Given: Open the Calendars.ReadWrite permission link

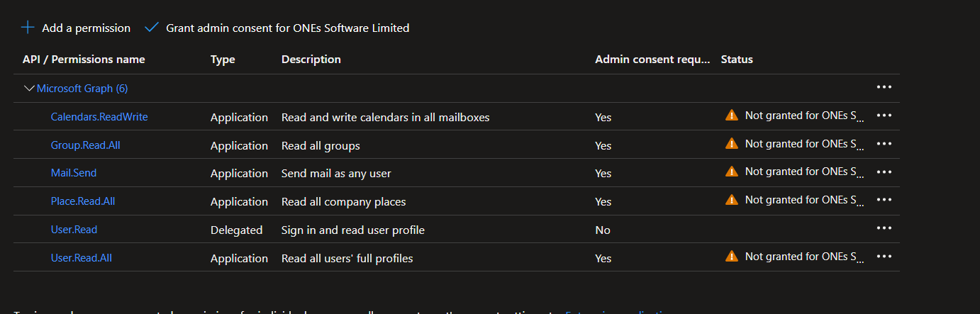Looking at the screenshot, I should pos(99,117).
